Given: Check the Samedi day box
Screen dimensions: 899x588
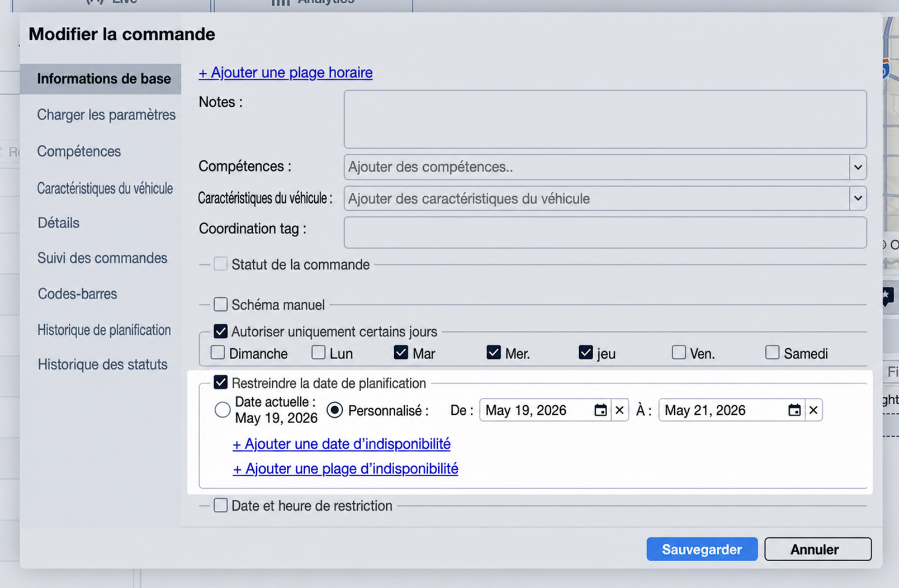Looking at the screenshot, I should point(772,353).
